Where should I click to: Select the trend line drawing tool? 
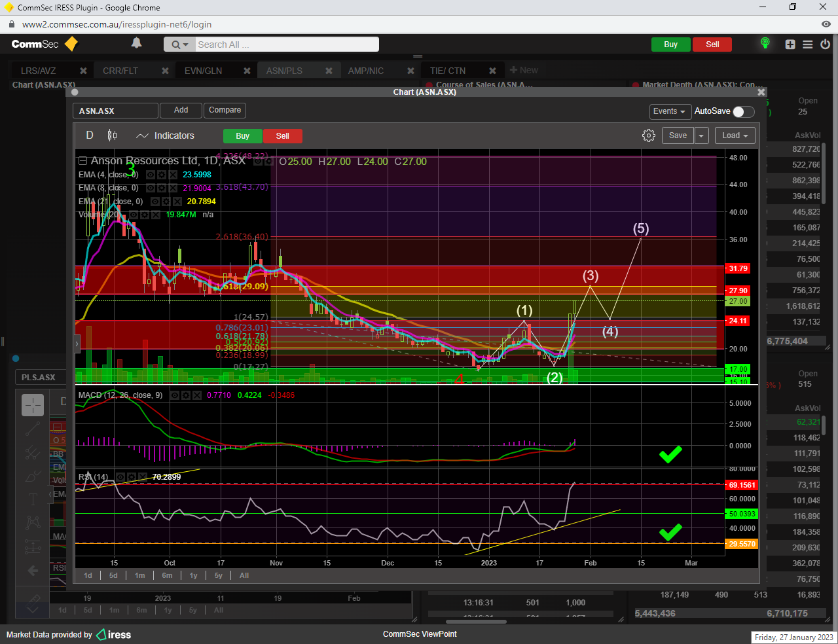[33, 429]
